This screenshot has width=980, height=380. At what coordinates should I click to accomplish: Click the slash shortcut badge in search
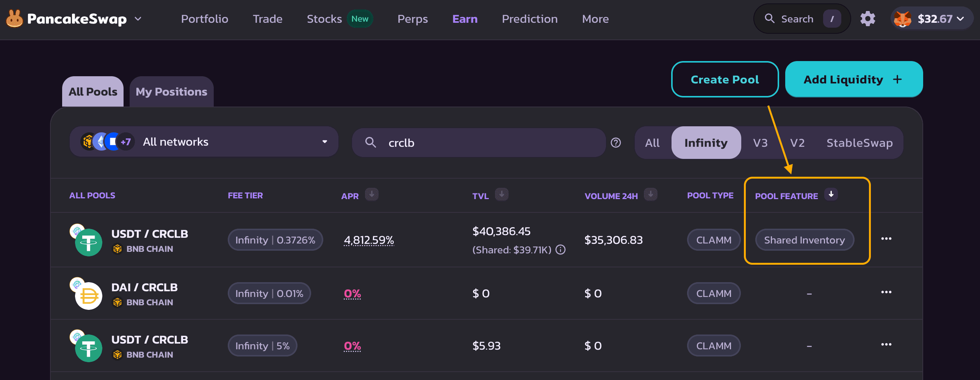pyautogui.click(x=832, y=19)
